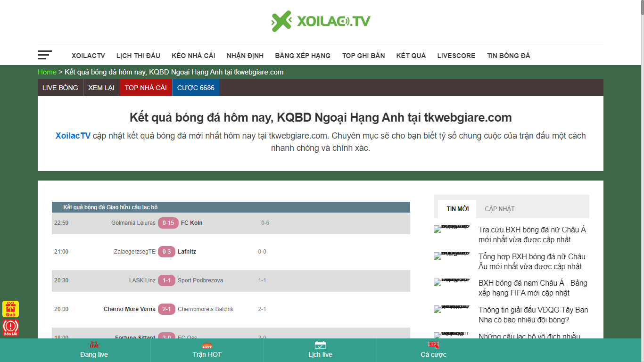The height and width of the screenshot is (362, 644).
Task: Click score 1-1 LASK Linz match
Action: pyautogui.click(x=166, y=280)
